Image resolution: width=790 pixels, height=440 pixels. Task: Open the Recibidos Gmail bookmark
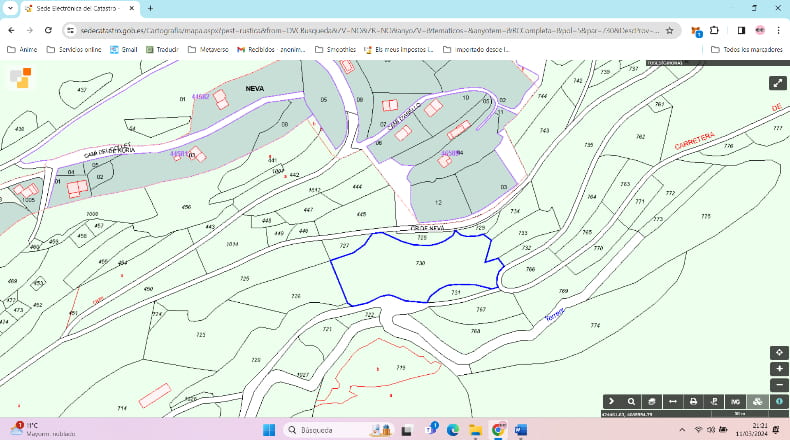coord(272,49)
